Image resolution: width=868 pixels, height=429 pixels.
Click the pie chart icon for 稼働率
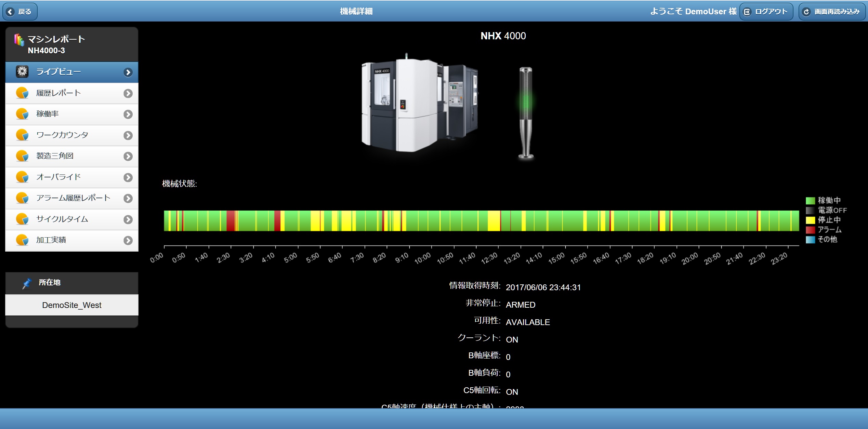click(x=22, y=114)
